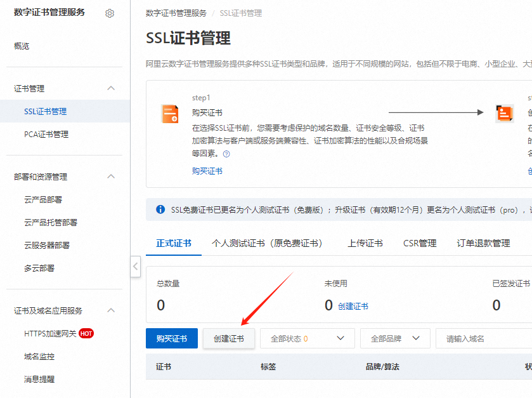Open 多云部署 in the sidebar
Image resolution: width=532 pixels, height=398 pixels.
(x=39, y=268)
